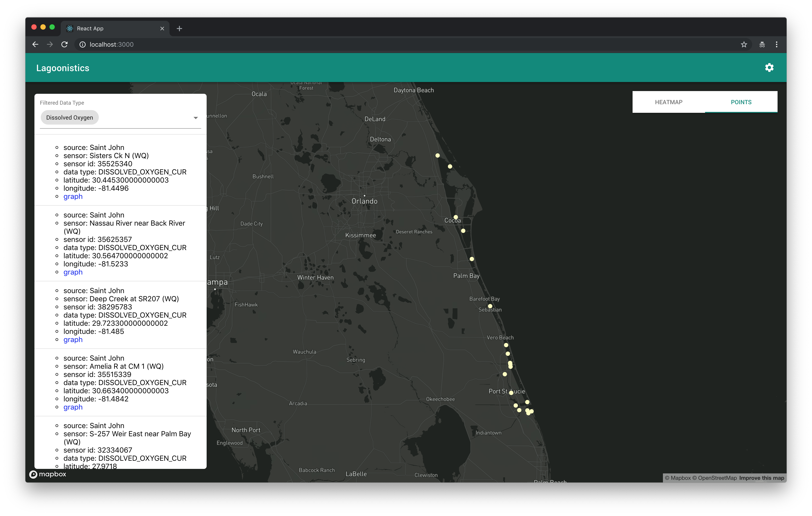Bookmark page with the star icon

tap(744, 44)
